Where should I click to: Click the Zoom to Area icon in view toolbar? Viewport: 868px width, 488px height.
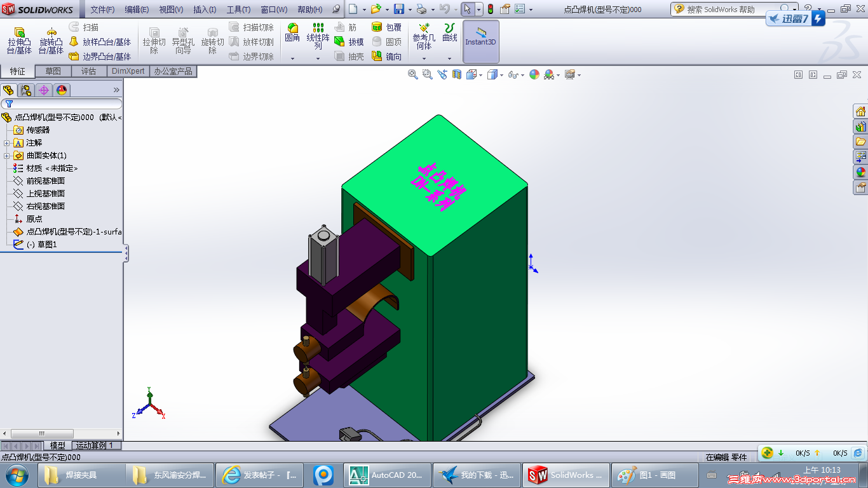[427, 74]
